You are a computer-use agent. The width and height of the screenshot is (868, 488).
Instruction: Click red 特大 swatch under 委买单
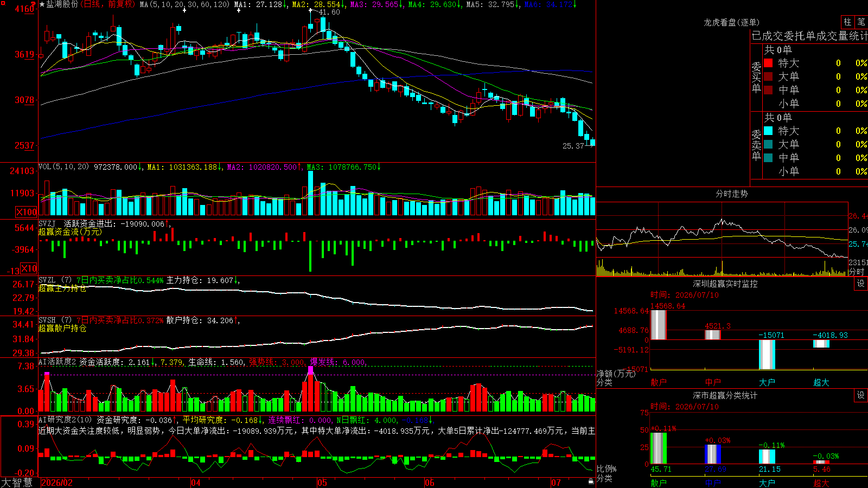(x=768, y=63)
